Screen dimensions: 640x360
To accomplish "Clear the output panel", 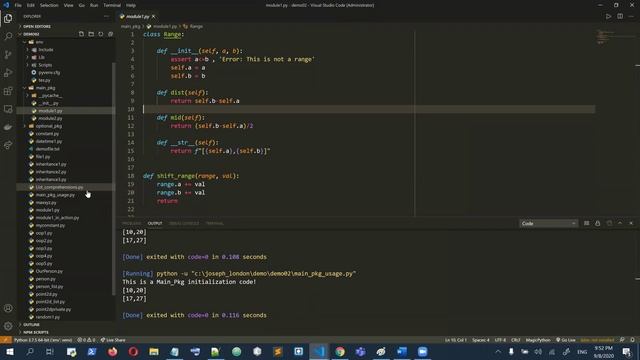I will tap(587, 223).
